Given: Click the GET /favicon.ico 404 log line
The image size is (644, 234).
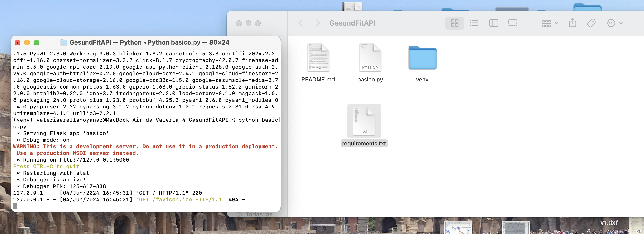Looking at the screenshot, I should [129, 199].
